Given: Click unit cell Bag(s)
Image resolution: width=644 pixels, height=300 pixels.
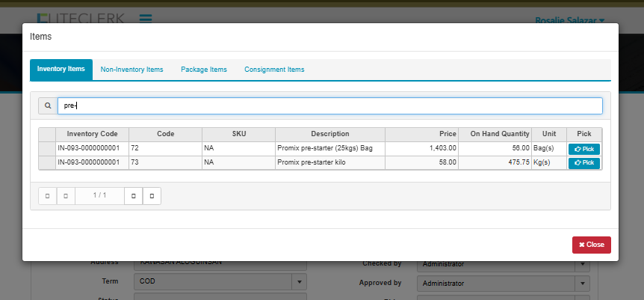Looking at the screenshot, I should click(549, 149).
